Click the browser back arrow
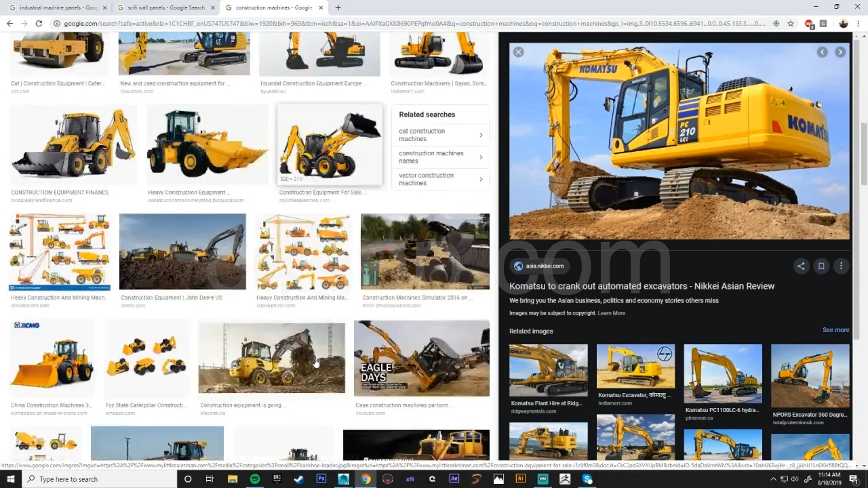This screenshot has width=868, height=488. pyautogui.click(x=9, y=24)
